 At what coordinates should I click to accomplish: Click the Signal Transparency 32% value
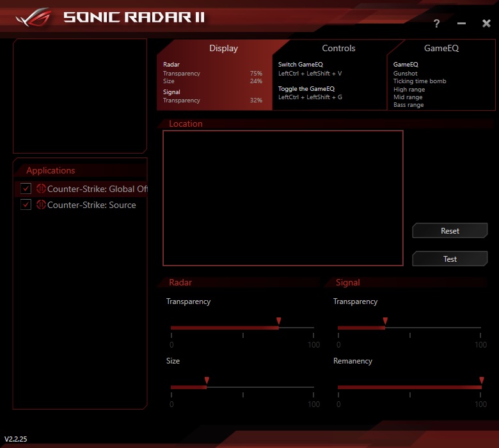click(x=256, y=100)
